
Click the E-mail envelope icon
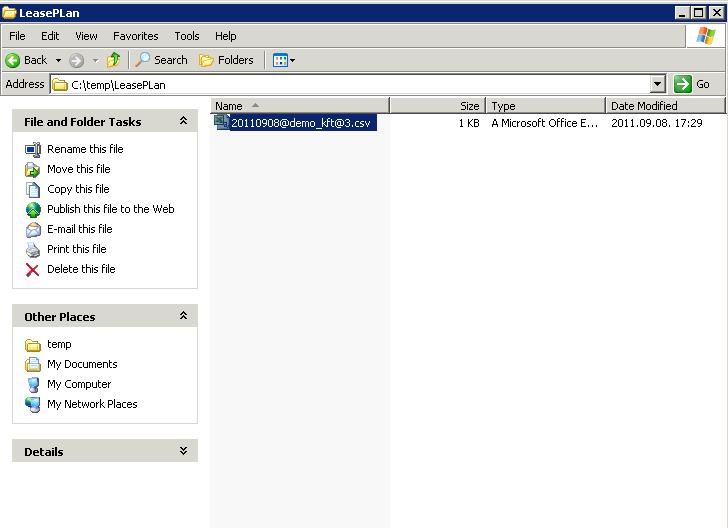pyautogui.click(x=33, y=230)
